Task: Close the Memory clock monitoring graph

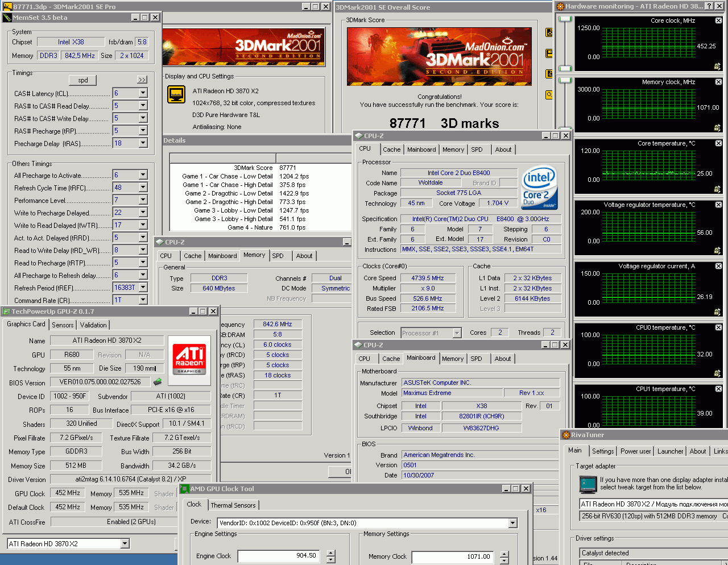Action: (x=718, y=82)
